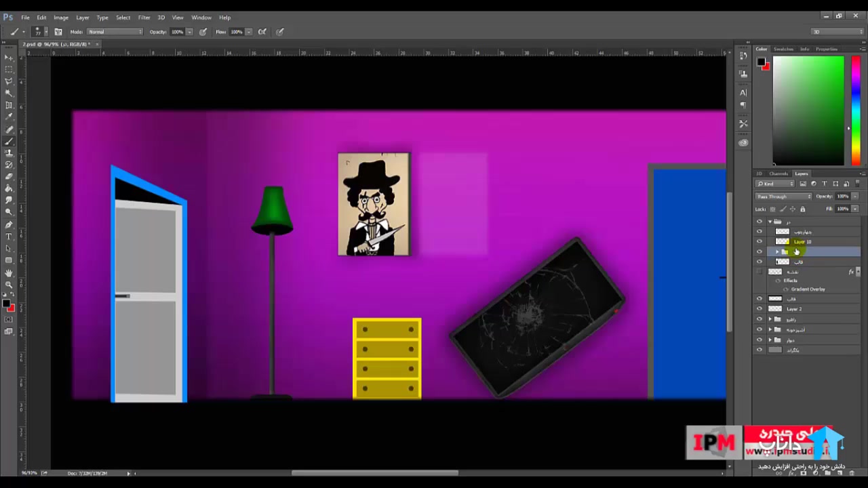Open the Paragraph panel icon
868x488 pixels.
point(743,105)
